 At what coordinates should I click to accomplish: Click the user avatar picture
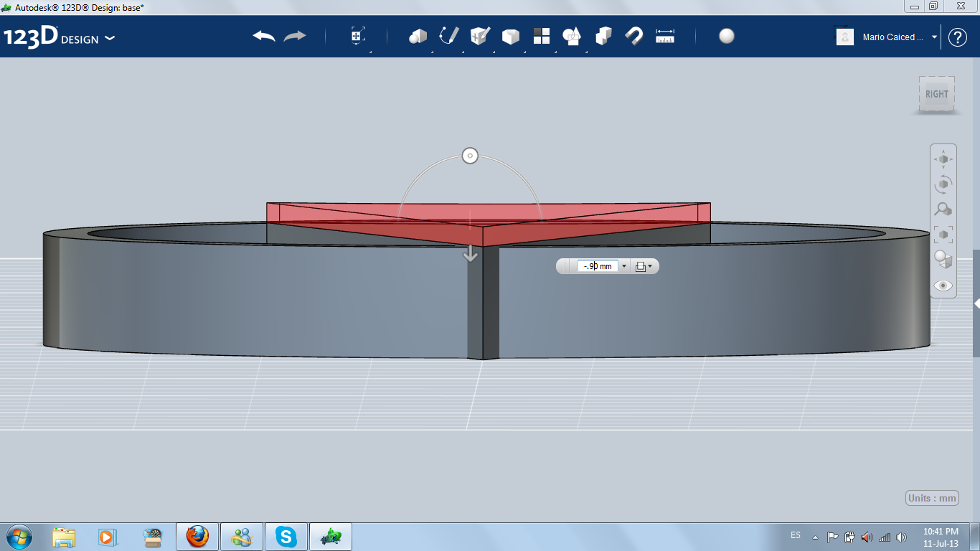pos(845,37)
